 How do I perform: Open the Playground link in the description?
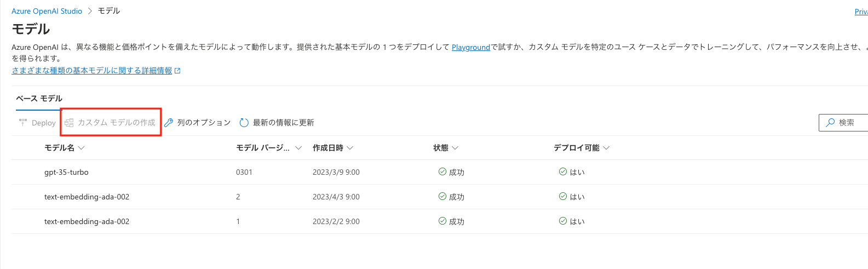[471, 48]
